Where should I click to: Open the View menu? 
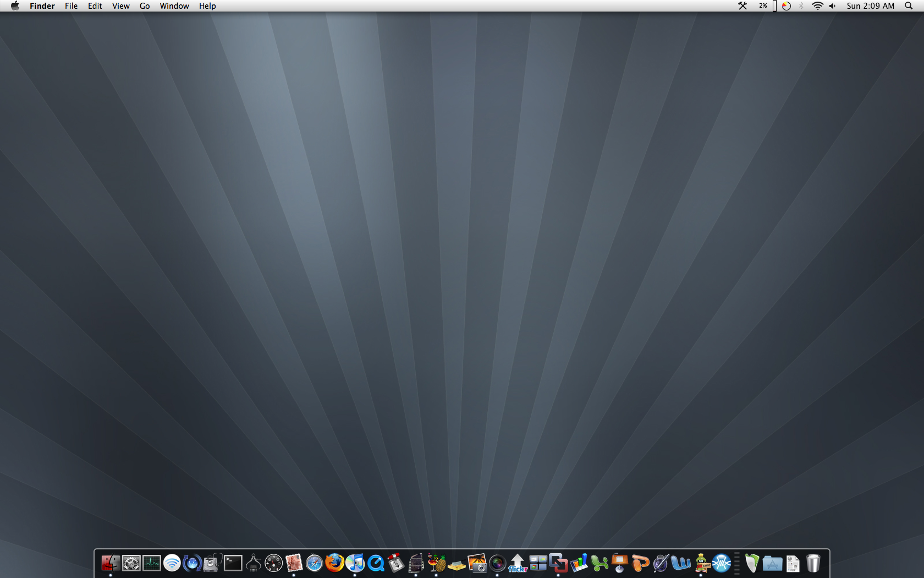(121, 6)
